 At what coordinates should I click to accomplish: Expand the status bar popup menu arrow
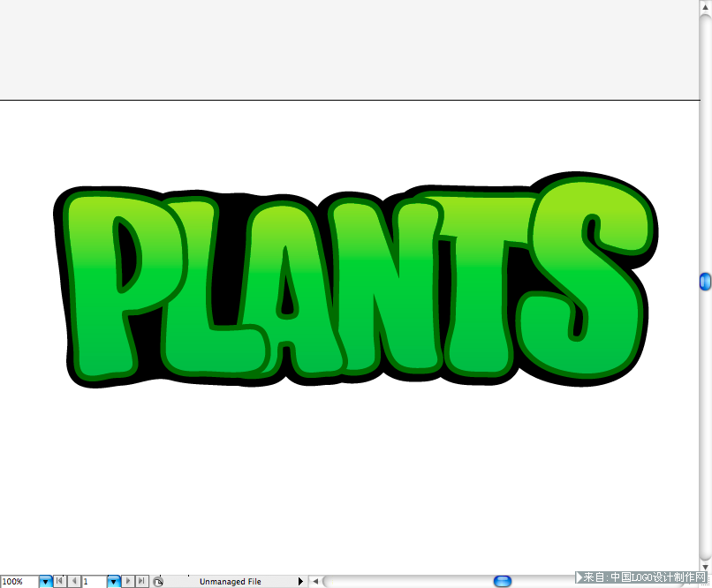(x=300, y=582)
